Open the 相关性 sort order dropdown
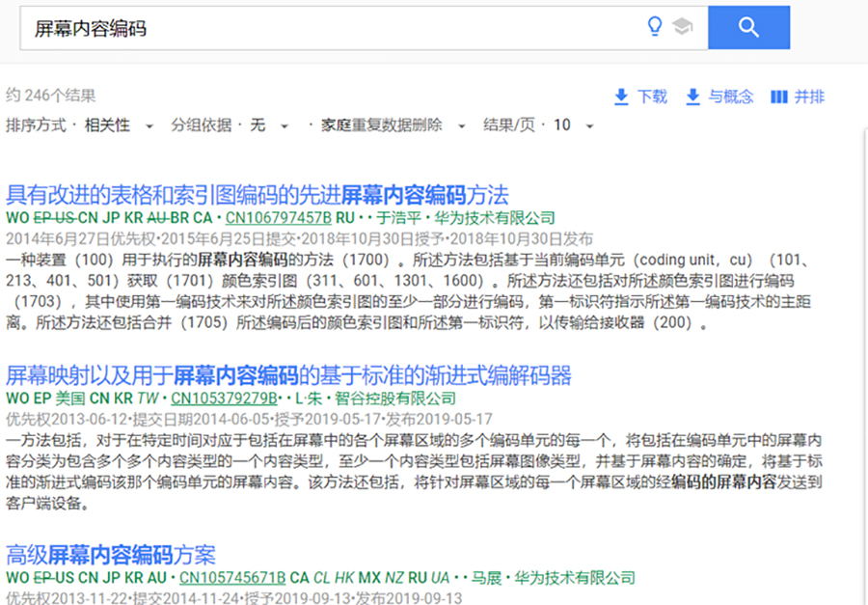The width and height of the screenshot is (868, 605). click(x=120, y=125)
